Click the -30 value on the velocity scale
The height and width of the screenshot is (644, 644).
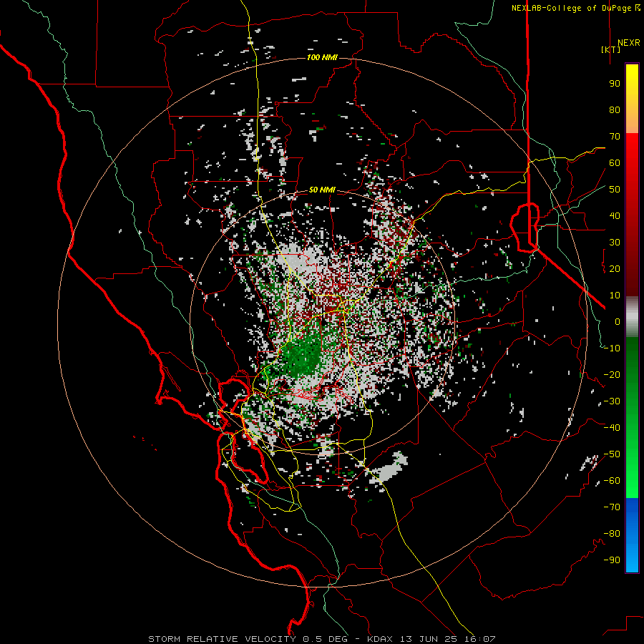612,401
